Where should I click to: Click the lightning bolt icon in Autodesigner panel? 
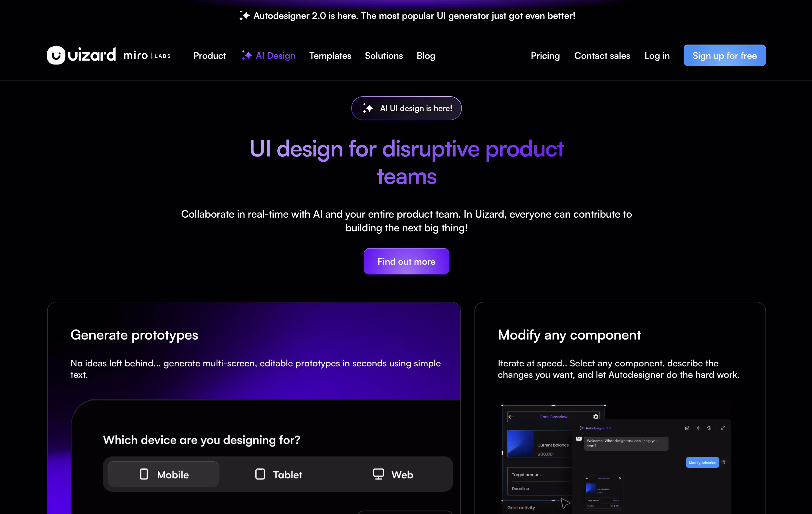coord(698,428)
